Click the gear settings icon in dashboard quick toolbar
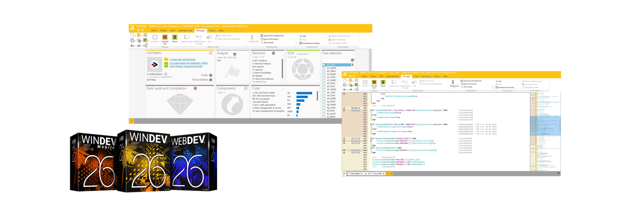The image size is (644, 221). click(132, 41)
